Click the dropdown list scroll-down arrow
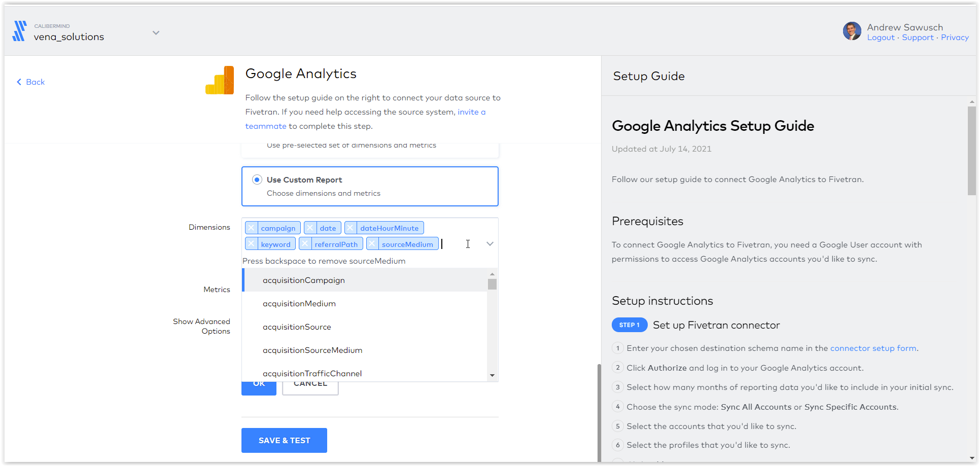Image resolution: width=980 pixels, height=466 pixels. [x=492, y=376]
